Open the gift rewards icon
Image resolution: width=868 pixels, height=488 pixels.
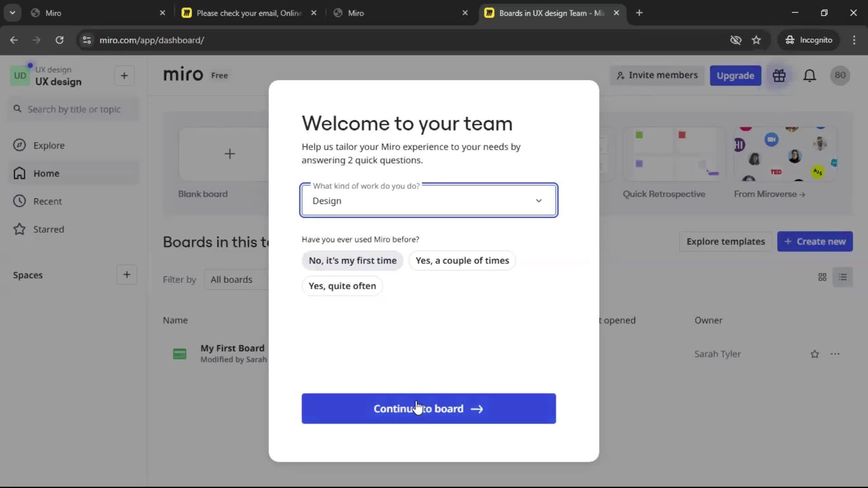779,75
